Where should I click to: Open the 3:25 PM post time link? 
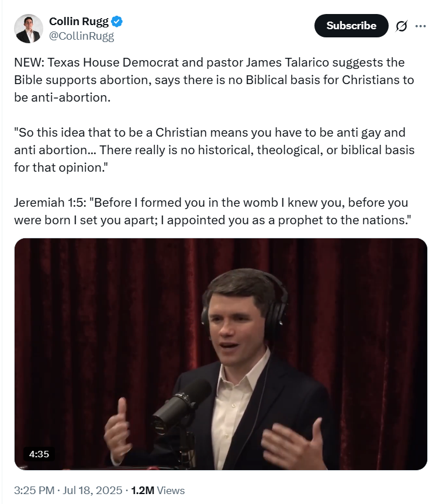pyautogui.click(x=34, y=491)
